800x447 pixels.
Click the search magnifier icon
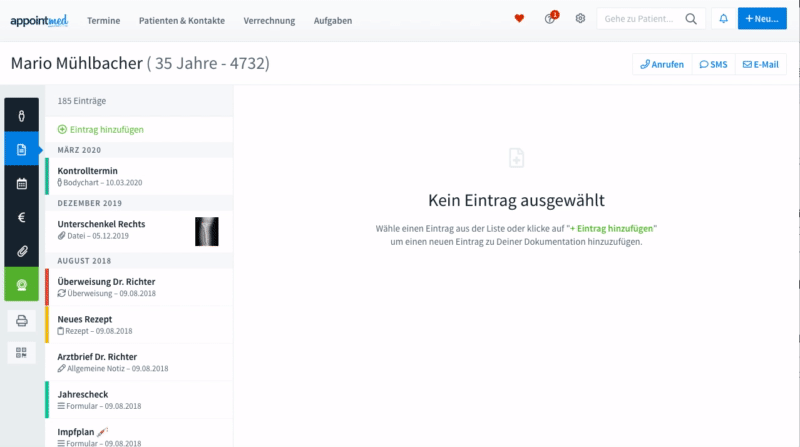(691, 19)
